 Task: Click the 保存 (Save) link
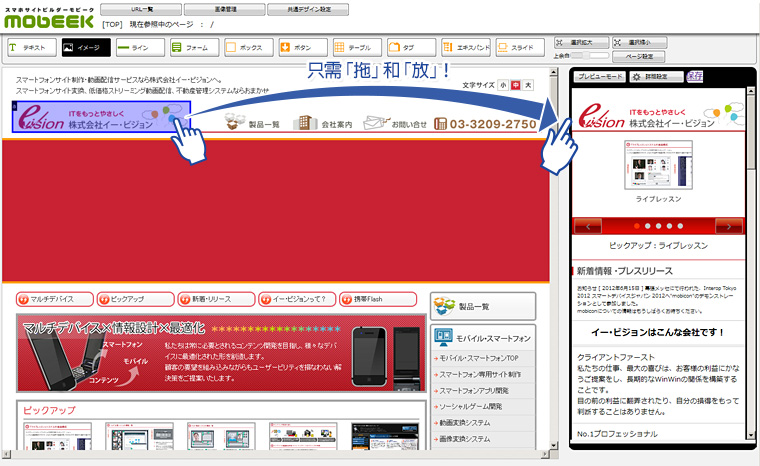(695, 76)
